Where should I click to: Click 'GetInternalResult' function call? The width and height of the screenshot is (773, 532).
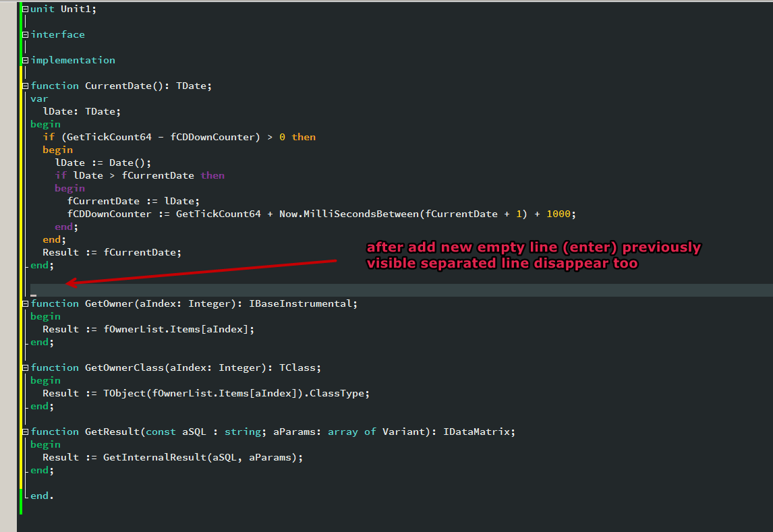154,457
